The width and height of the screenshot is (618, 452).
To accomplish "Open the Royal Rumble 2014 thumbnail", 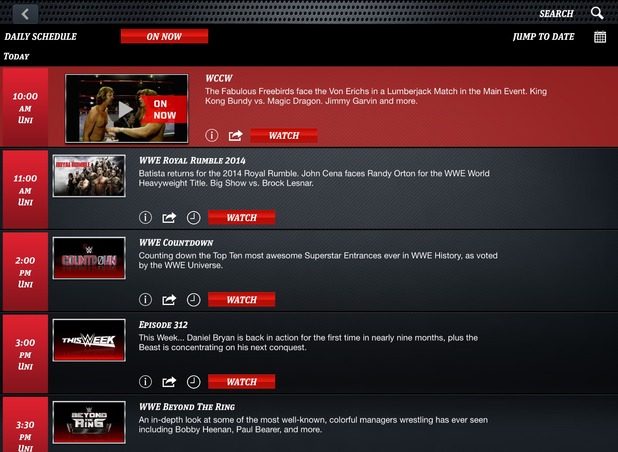I will click(89, 176).
